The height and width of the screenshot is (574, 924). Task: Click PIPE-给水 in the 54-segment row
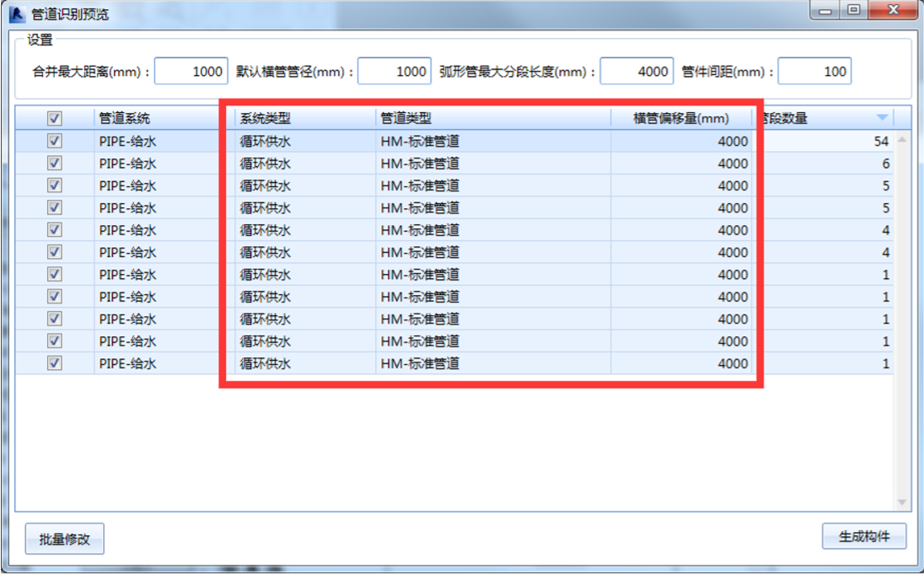(128, 142)
